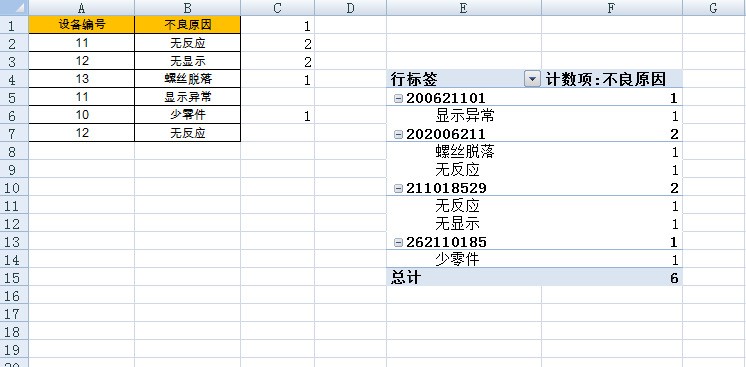Image resolution: width=746 pixels, height=367 pixels.
Task: Select the 显示异常 pivot row item
Action: click(464, 116)
